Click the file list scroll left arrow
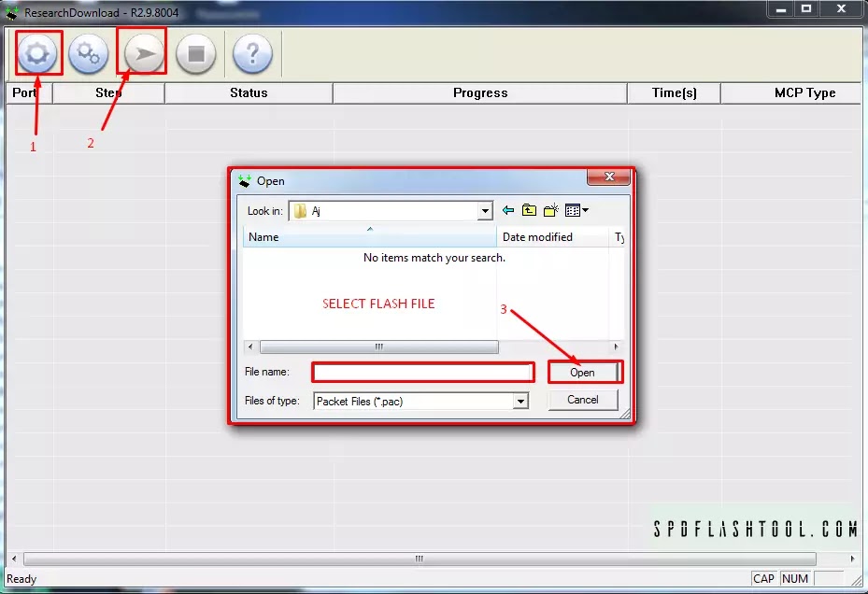This screenshot has height=594, width=868. coord(250,347)
